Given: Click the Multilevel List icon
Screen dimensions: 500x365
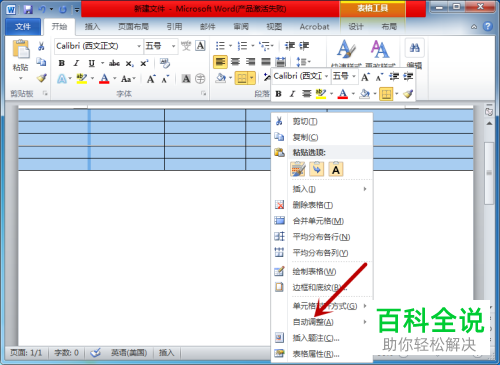Looking at the screenshot, I should [x=264, y=46].
